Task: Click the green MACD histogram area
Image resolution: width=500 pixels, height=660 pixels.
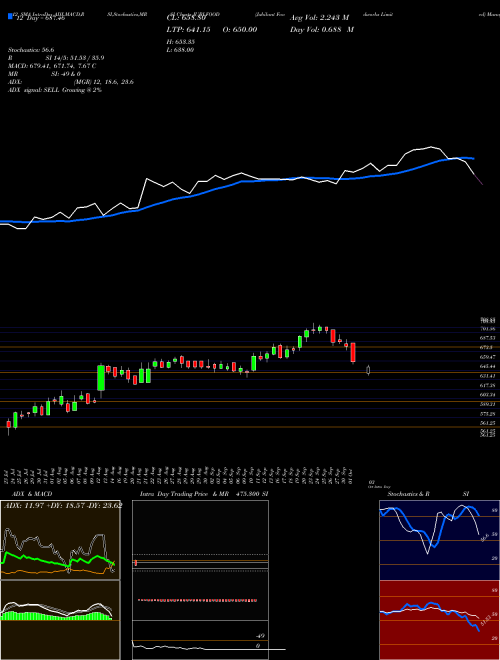Action: point(55,616)
